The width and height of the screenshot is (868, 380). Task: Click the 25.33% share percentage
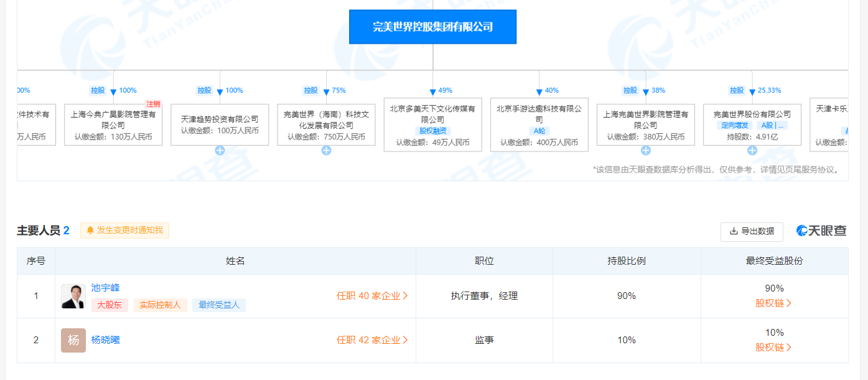[x=770, y=90]
